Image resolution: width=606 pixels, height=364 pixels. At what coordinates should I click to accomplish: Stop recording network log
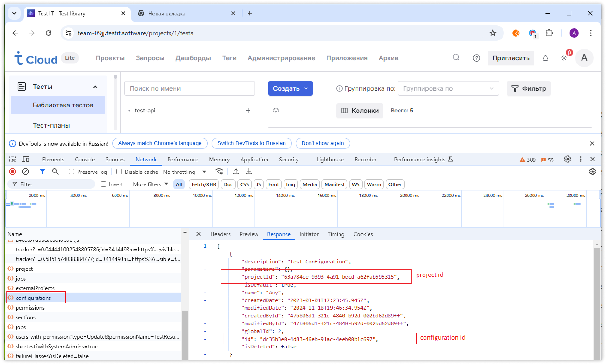coord(12,172)
